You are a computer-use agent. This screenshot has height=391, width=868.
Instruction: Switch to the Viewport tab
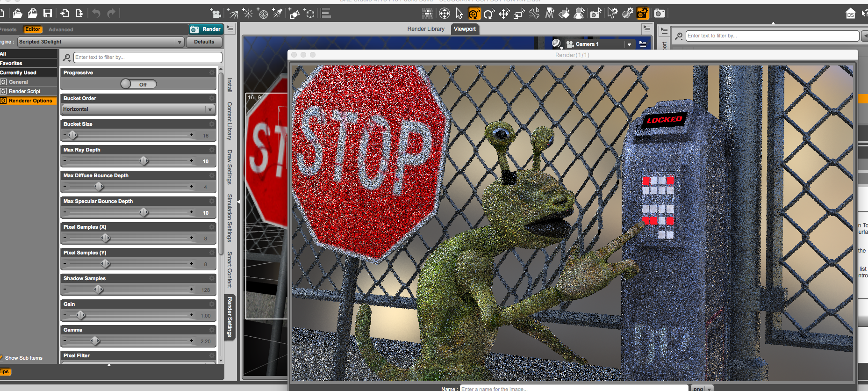465,29
